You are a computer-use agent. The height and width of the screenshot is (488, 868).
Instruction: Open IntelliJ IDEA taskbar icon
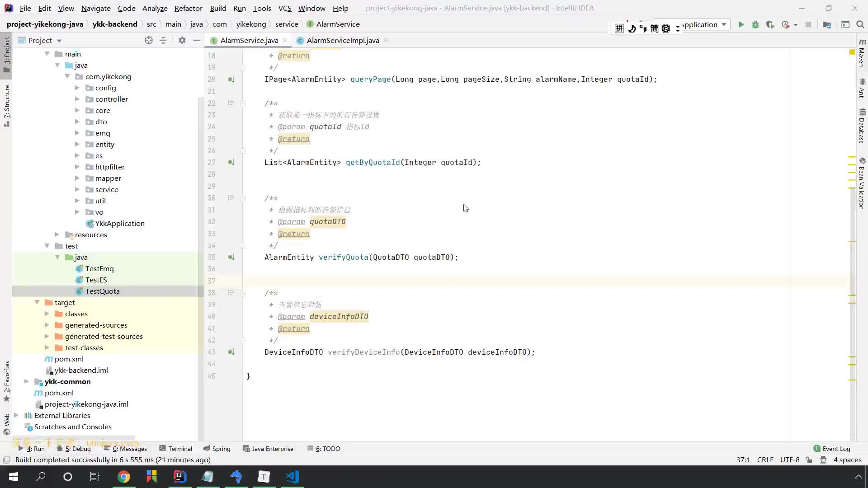(180, 477)
